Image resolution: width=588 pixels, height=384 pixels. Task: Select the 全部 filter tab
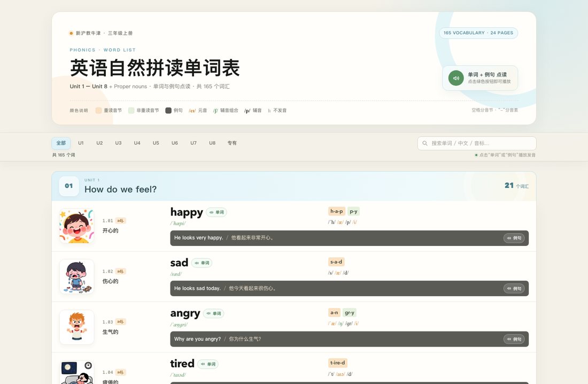click(61, 143)
